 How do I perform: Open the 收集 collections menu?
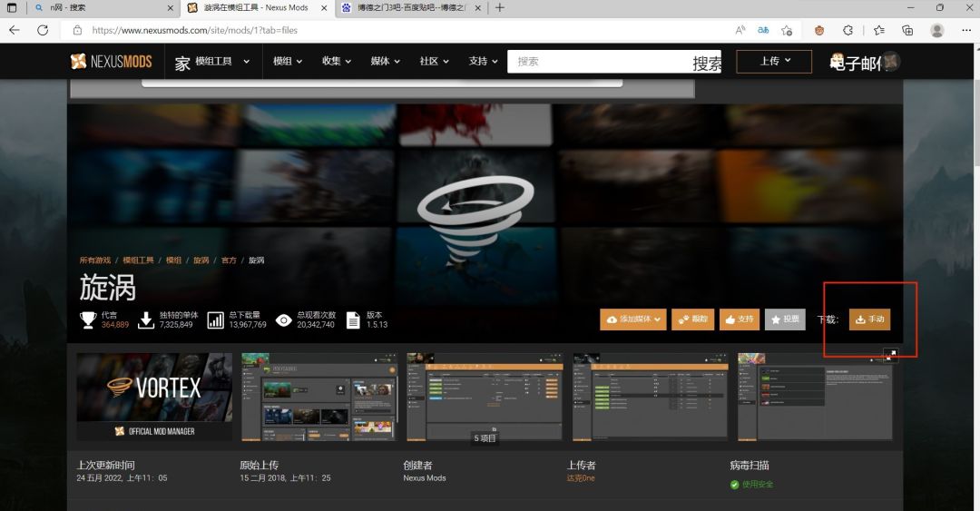click(x=336, y=62)
